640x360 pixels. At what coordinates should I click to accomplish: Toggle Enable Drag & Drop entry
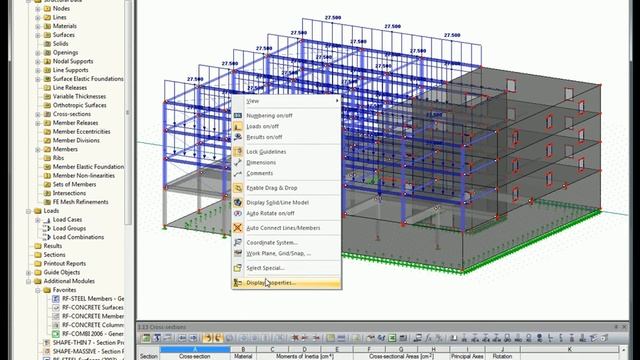(287, 188)
